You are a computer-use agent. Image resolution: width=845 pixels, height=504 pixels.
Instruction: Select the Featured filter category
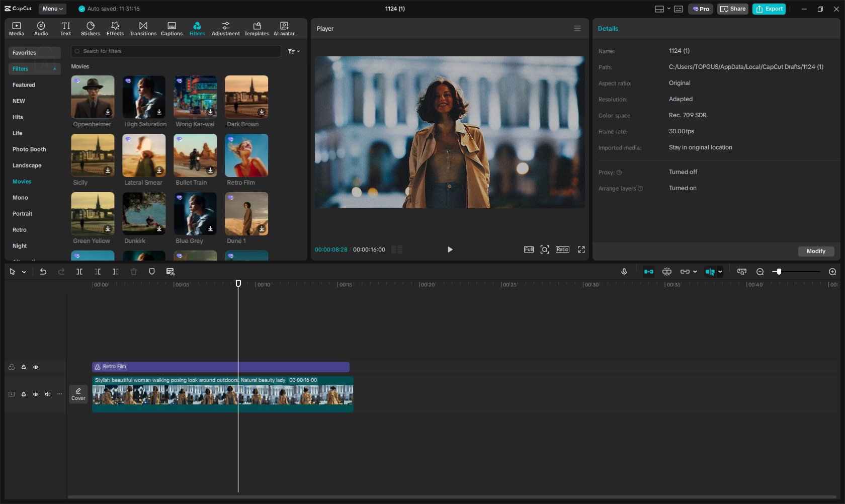pos(24,85)
